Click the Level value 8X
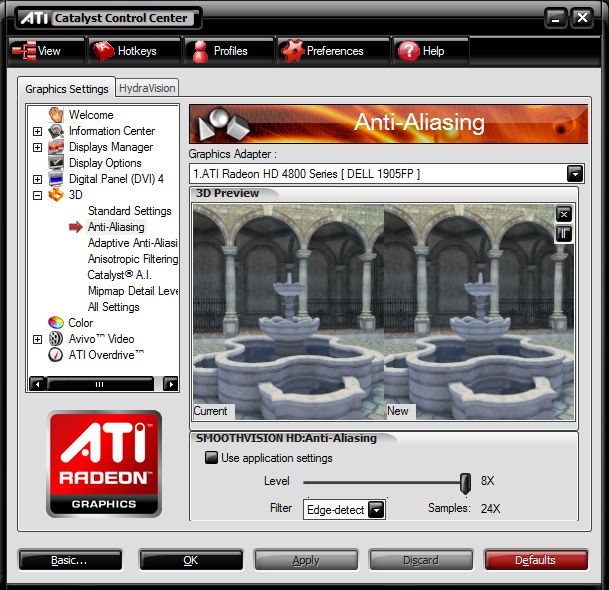Viewport: 609px width, 590px height. 487,481
